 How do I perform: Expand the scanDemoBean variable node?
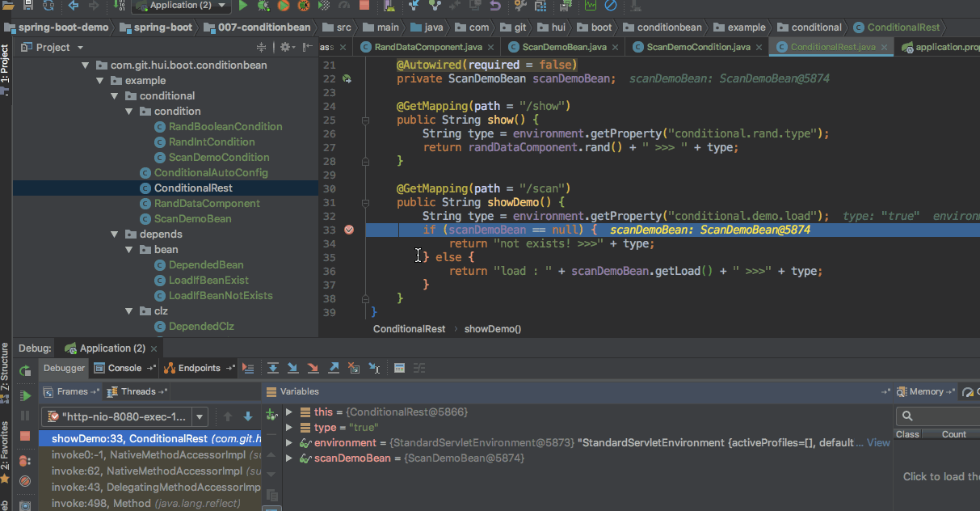[290, 458]
